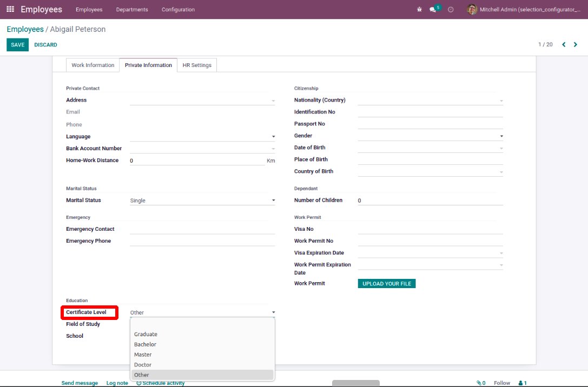Open the activities clock icon
The width and height of the screenshot is (588, 387).
451,9
